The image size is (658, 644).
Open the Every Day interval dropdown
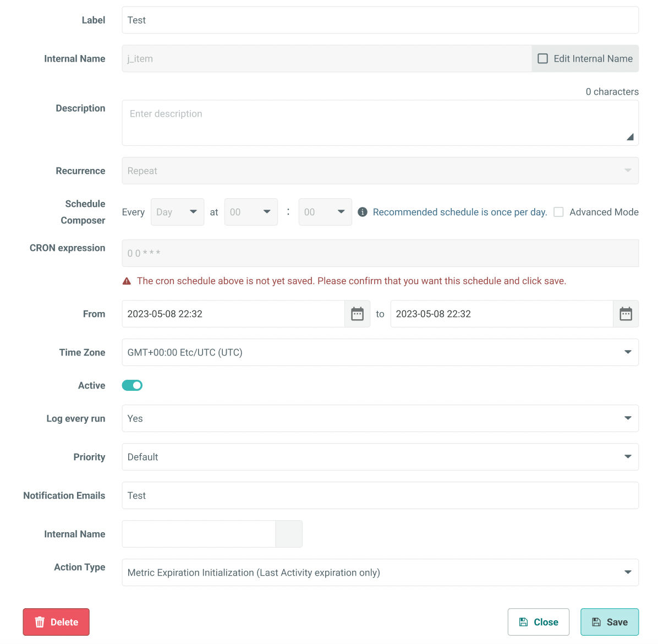tap(177, 212)
